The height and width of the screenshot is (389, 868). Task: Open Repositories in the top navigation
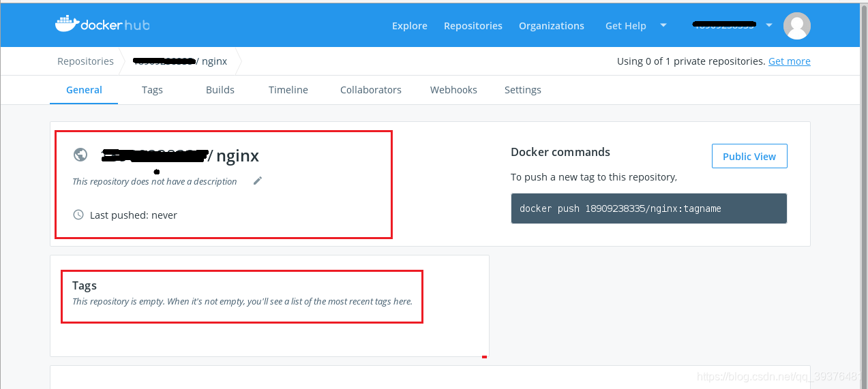(x=473, y=26)
